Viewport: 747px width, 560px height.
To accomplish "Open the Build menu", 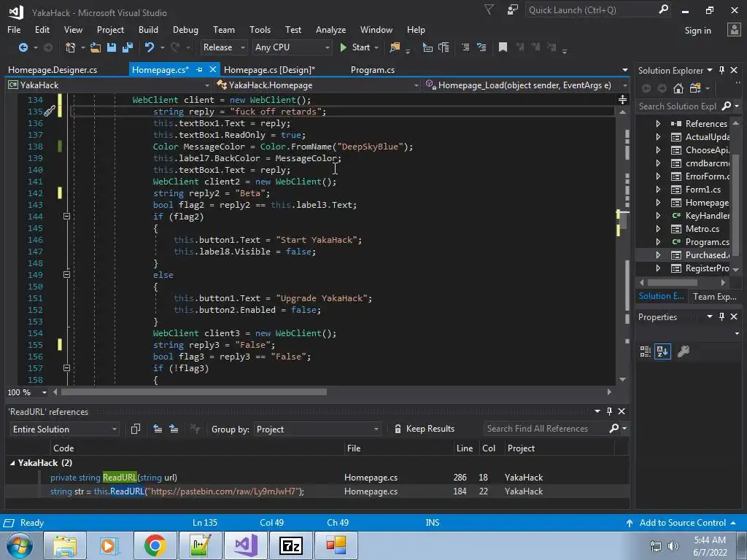I will coord(148,29).
